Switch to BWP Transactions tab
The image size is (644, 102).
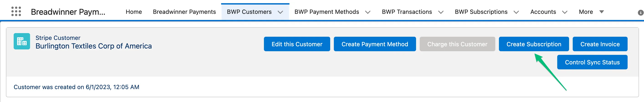(407, 12)
